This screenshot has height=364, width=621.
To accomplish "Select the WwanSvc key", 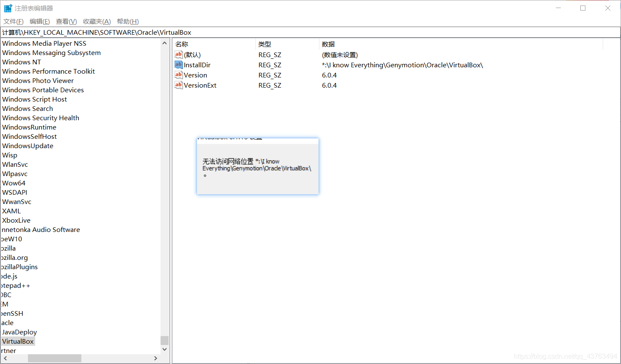I will click(x=17, y=201).
